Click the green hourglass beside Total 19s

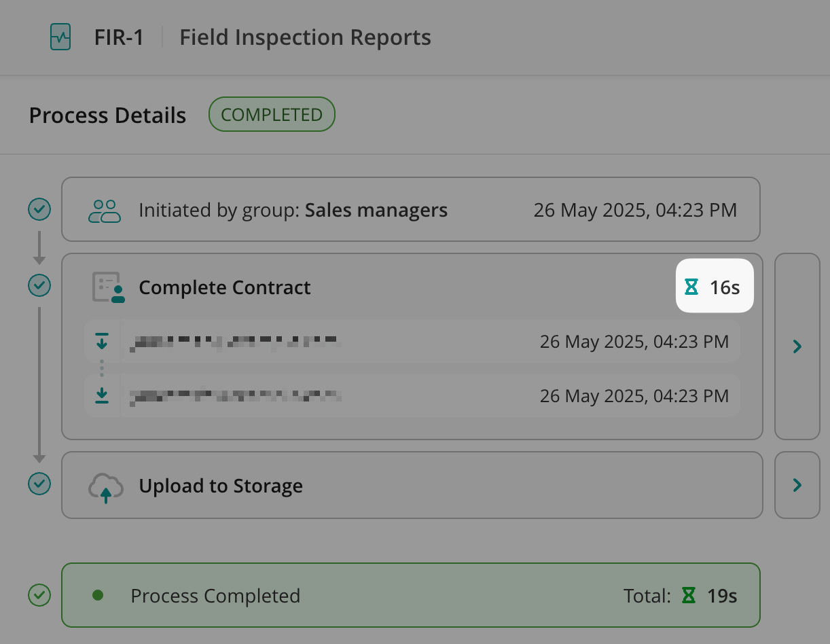click(x=689, y=596)
